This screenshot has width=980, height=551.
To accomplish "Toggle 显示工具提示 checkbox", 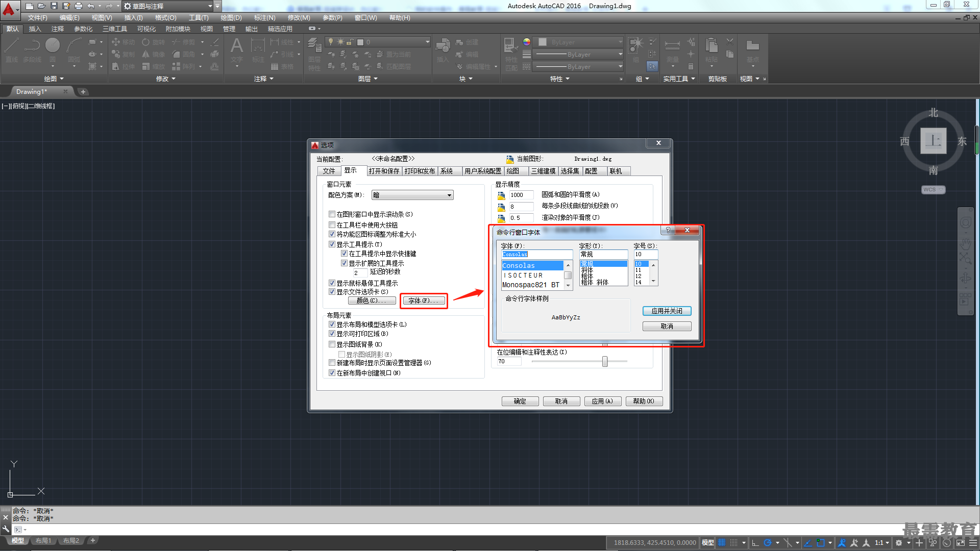I will tap(332, 244).
